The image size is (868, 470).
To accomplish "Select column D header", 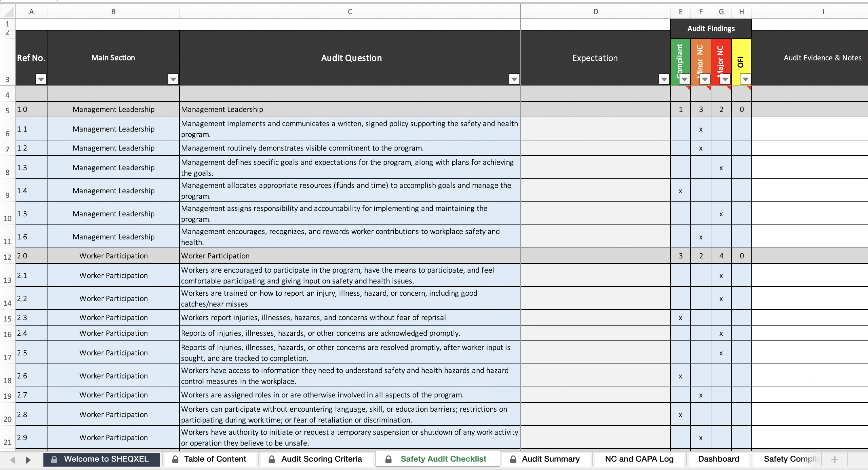I will click(x=595, y=12).
